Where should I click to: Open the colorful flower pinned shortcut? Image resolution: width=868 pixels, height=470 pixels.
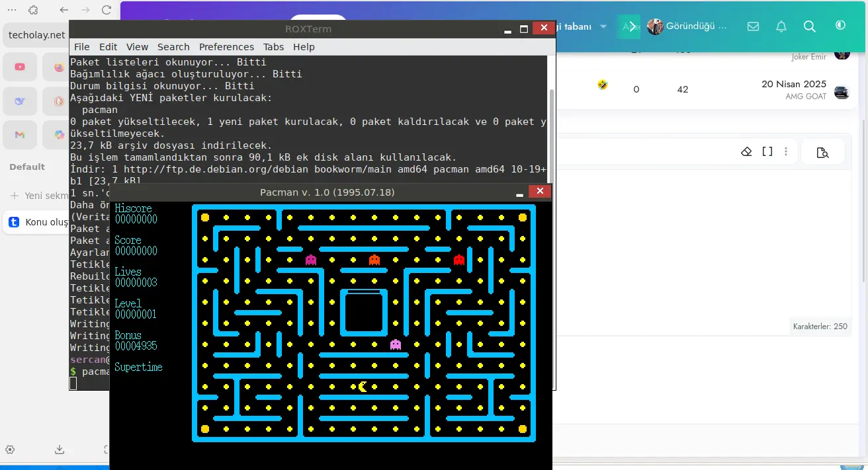point(57,135)
